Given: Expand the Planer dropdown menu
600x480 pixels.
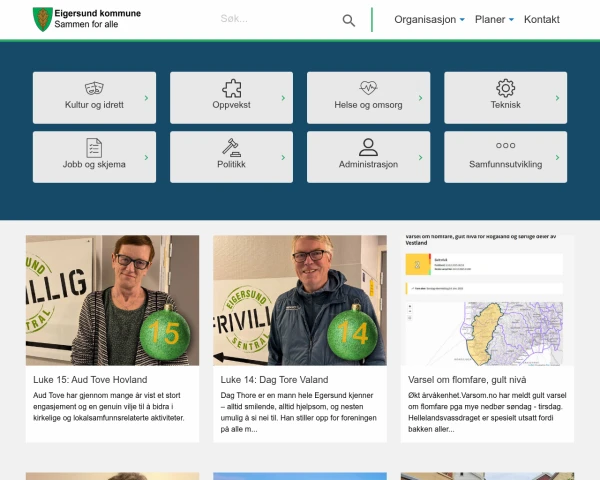Looking at the screenshot, I should pyautogui.click(x=494, y=20).
